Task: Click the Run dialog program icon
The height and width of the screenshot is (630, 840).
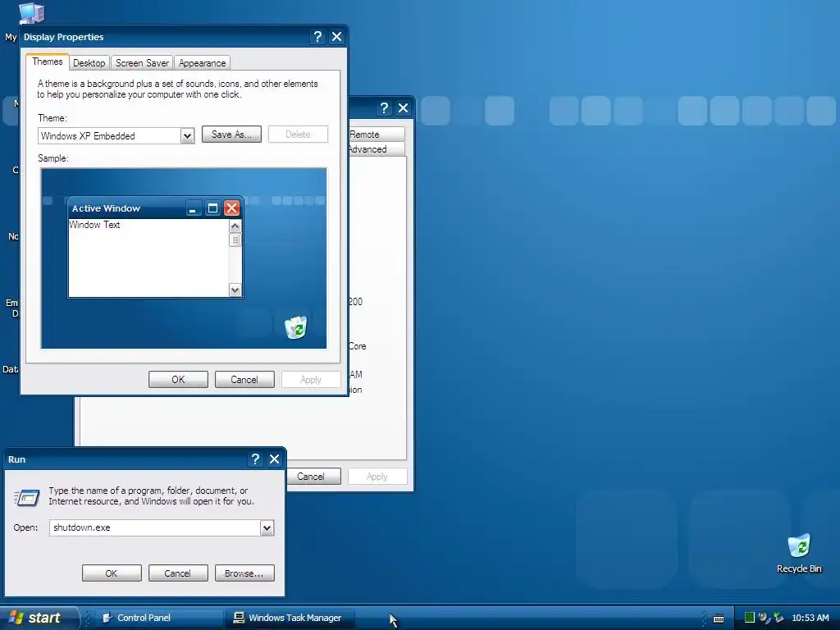Action: [x=27, y=498]
